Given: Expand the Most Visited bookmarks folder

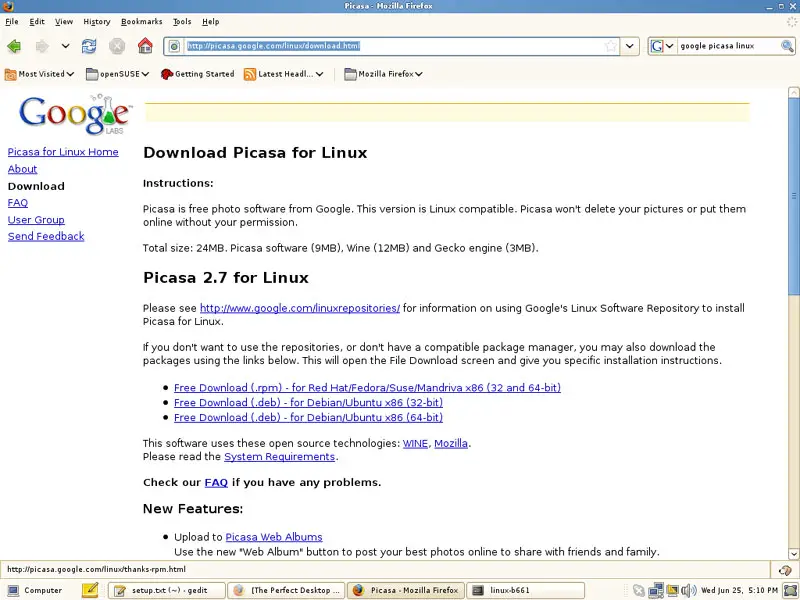Looking at the screenshot, I should pyautogui.click(x=39, y=74).
